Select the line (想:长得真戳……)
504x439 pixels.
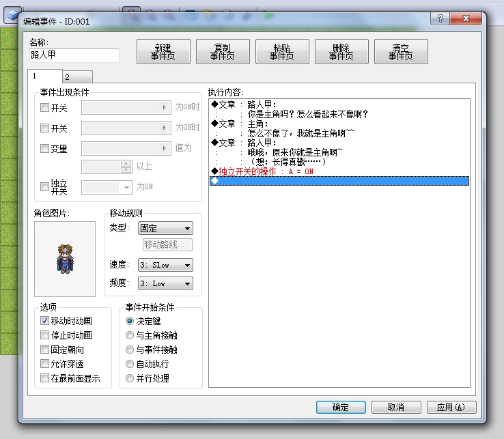pos(339,162)
